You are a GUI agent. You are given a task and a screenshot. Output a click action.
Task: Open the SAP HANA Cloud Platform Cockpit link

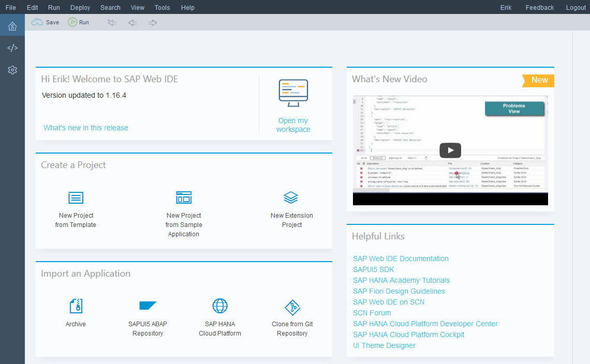[x=409, y=335]
